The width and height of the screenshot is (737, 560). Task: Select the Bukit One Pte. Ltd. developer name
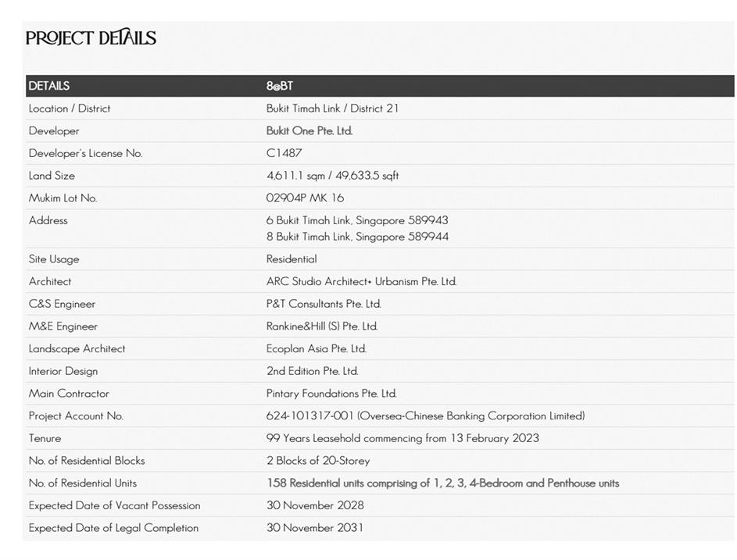click(309, 131)
